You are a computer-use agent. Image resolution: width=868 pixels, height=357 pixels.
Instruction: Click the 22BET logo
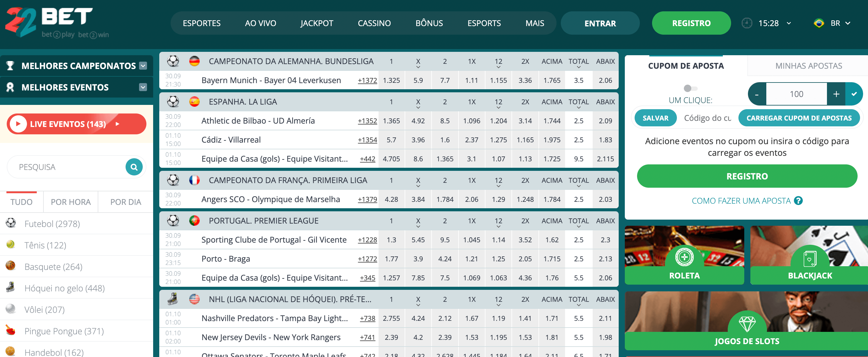pyautogui.click(x=57, y=22)
